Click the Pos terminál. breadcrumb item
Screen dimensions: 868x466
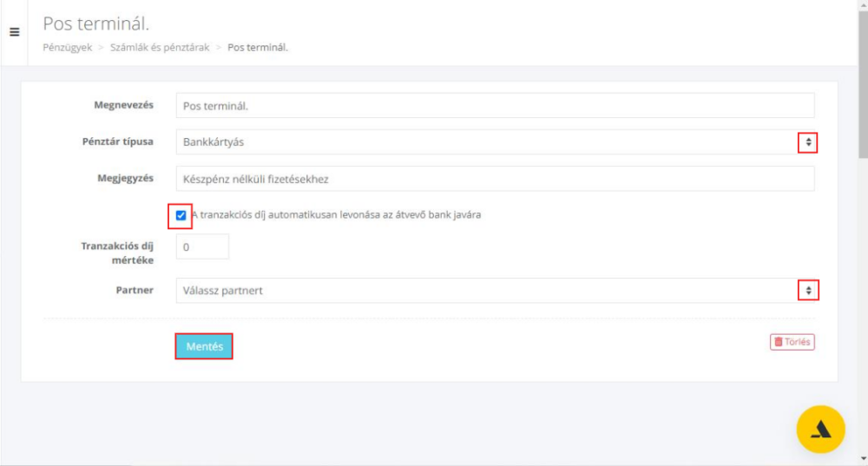point(258,48)
